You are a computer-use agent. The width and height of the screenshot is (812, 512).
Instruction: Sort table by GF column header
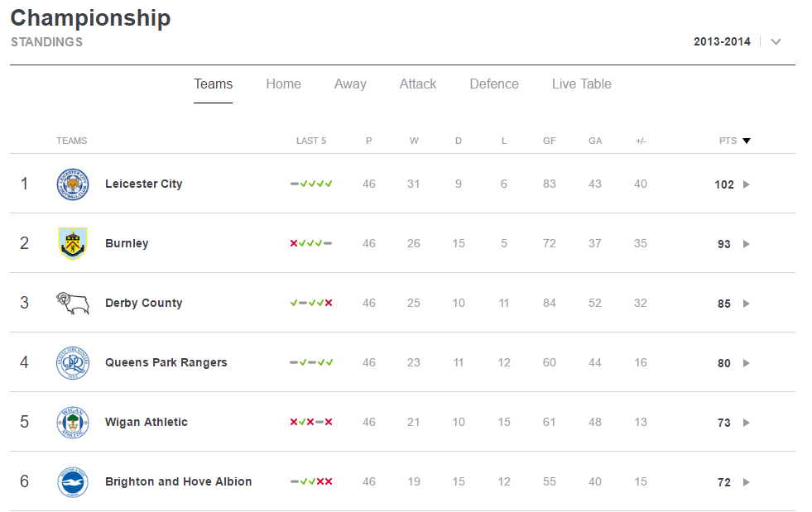click(x=550, y=141)
